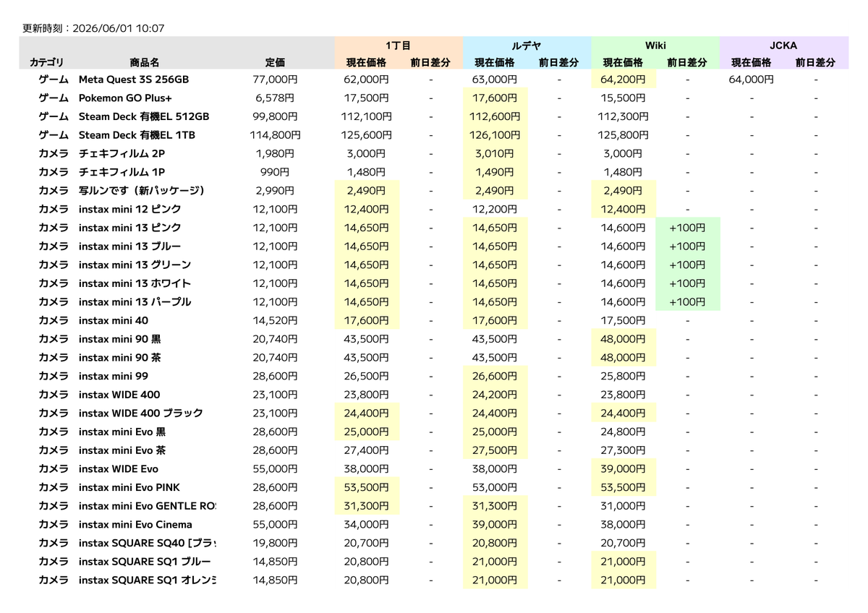Select the 125,800円 Wiki price cell
The image size is (868, 613).
click(624, 135)
